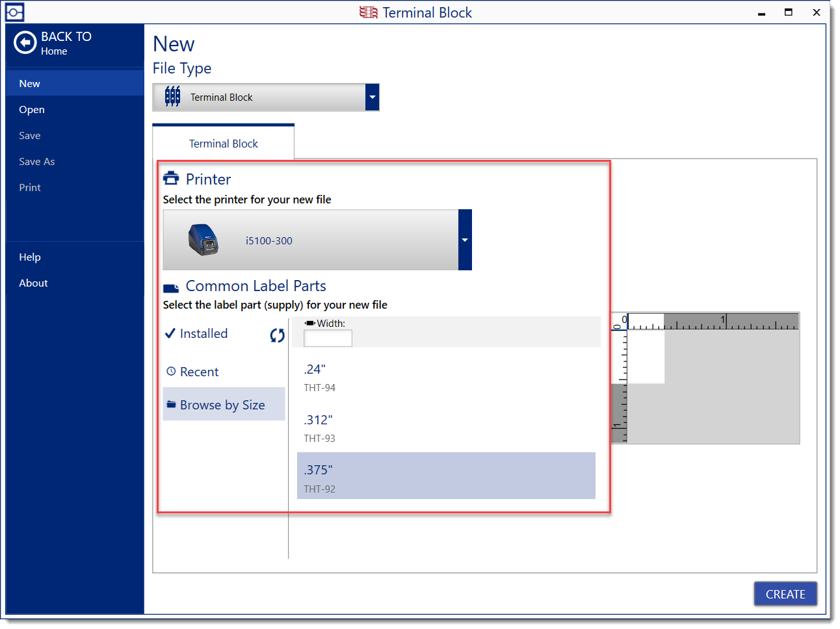This screenshot has height=629, width=840.
Task: Click the refresh icon next to Installed
Action: click(277, 335)
